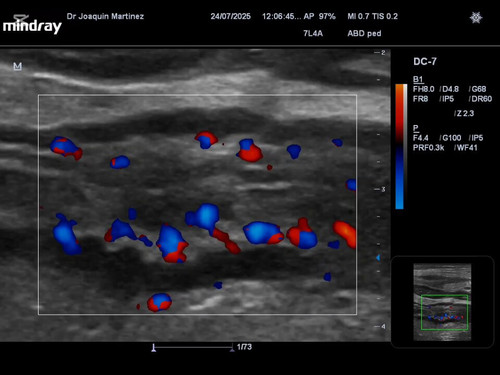Screen dimensions: 500x375
Task: Click the Z2.3 zoom parameter
Action: tap(464, 113)
